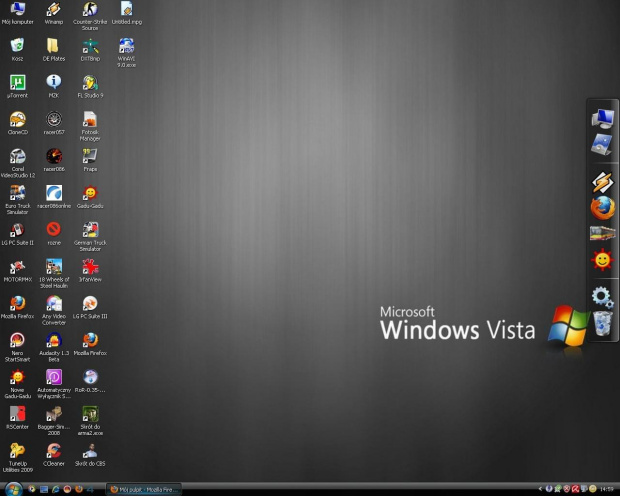Screen dimensions: 620x496
Task: Expand hidden system tray icons arrow
Action: pyautogui.click(x=541, y=489)
